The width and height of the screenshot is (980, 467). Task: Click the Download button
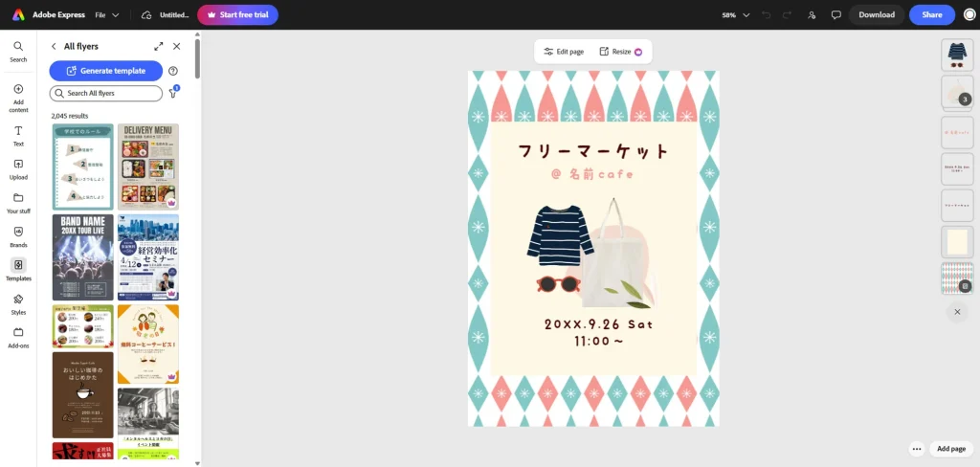coord(877,15)
